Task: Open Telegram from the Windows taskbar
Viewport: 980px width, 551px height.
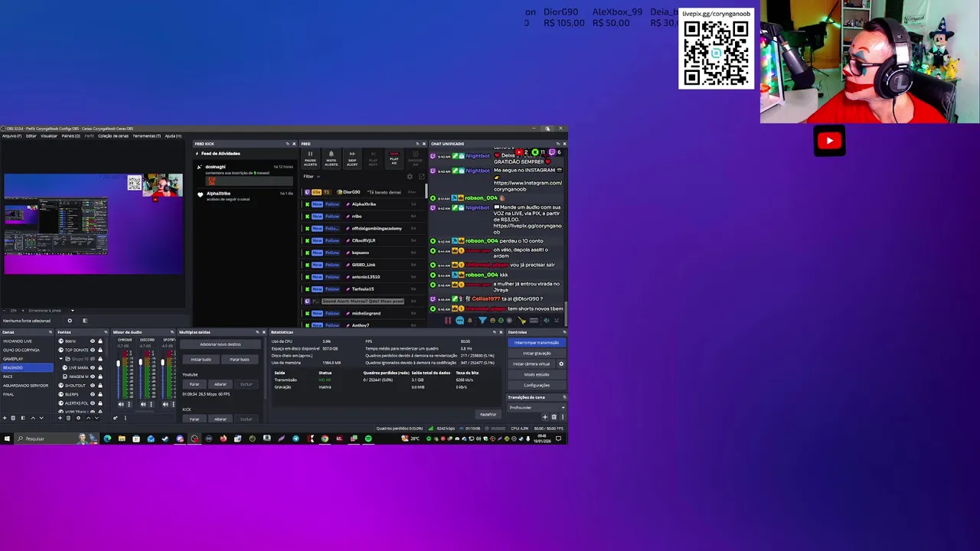Action: click(296, 439)
